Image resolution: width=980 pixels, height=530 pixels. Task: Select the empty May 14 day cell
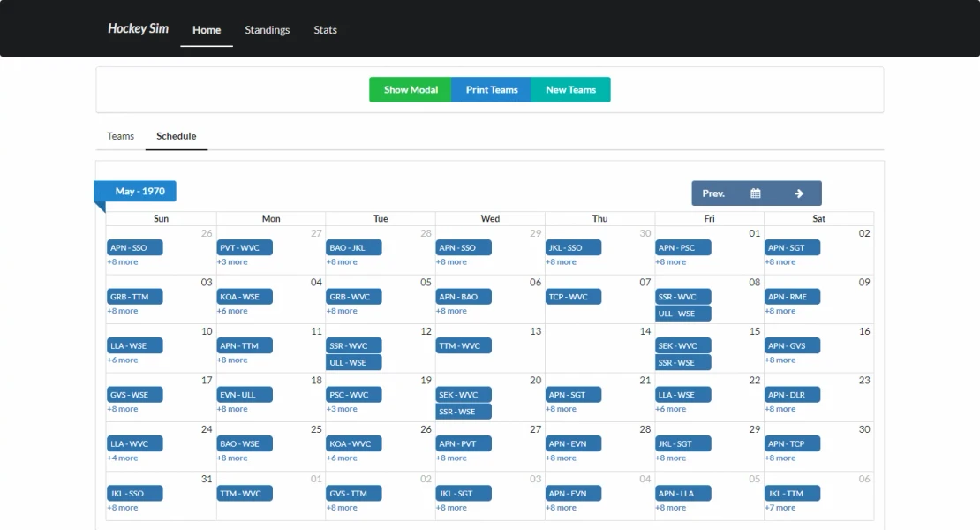click(x=599, y=353)
